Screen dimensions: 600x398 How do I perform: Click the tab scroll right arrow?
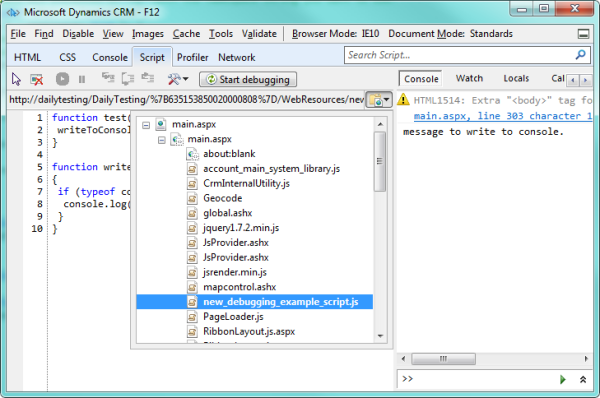[x=585, y=80]
